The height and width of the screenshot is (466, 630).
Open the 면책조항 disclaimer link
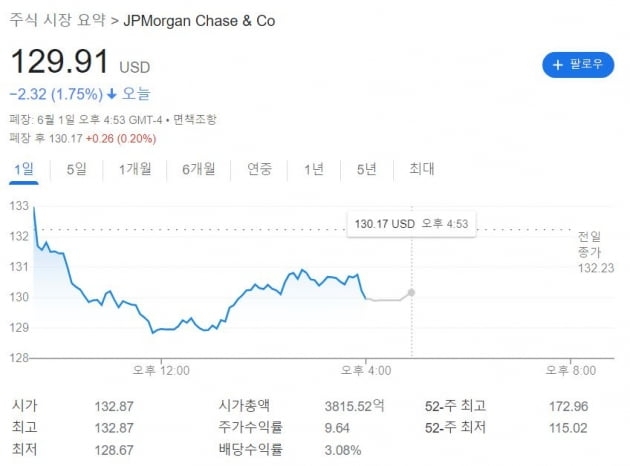(195, 119)
